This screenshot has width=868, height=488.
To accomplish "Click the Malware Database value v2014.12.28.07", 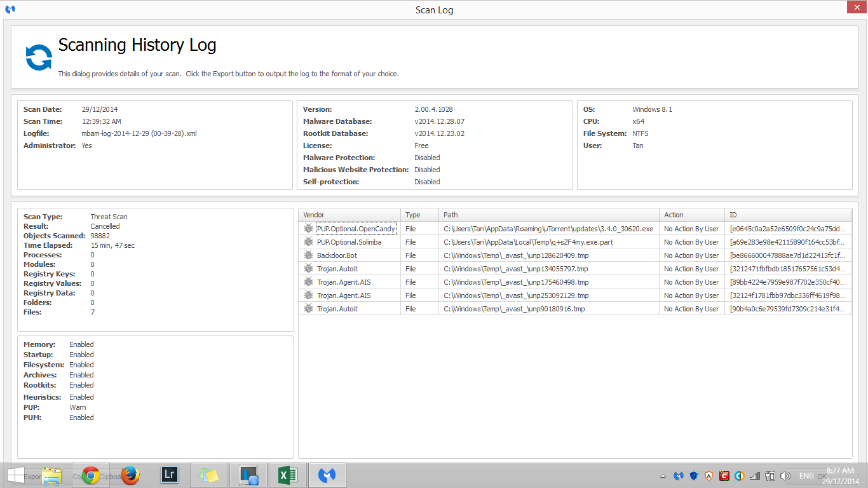I will point(439,121).
